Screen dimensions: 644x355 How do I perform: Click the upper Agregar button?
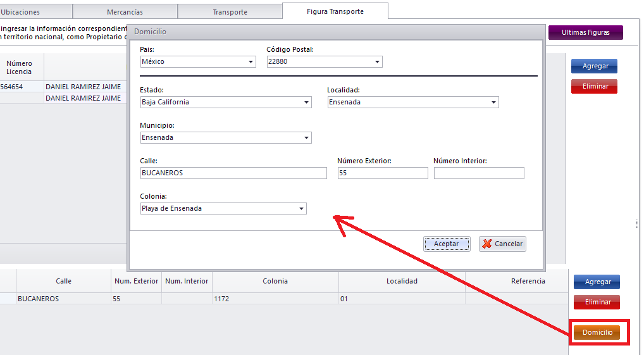[594, 66]
